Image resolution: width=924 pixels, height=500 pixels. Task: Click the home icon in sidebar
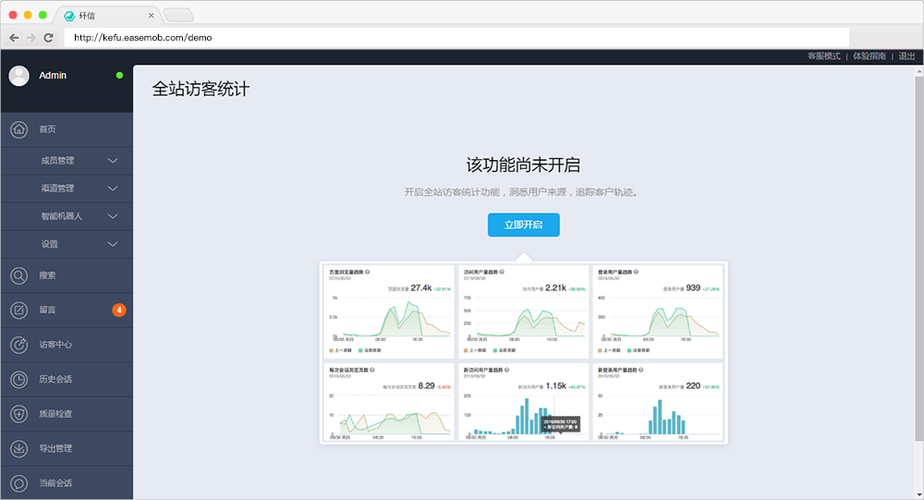19,129
